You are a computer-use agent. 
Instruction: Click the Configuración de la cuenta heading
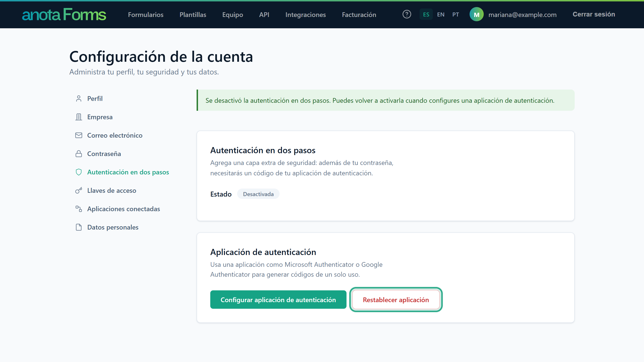161,57
